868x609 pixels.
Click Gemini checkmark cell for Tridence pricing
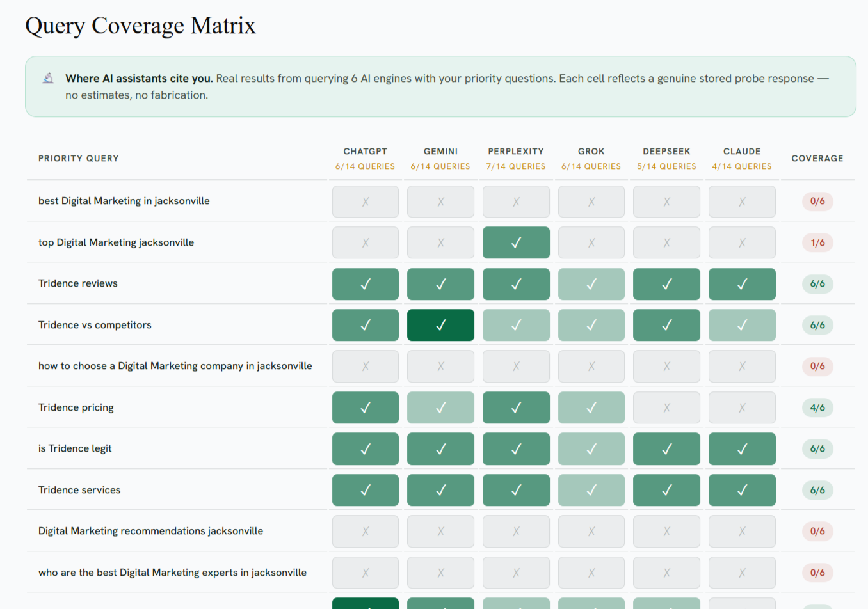pos(440,407)
